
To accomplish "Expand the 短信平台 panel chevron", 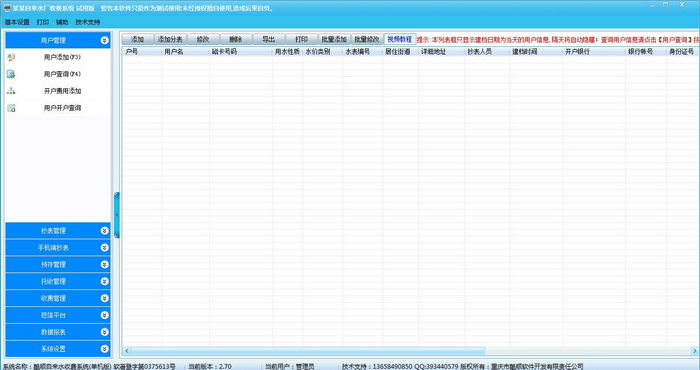I will (104, 315).
